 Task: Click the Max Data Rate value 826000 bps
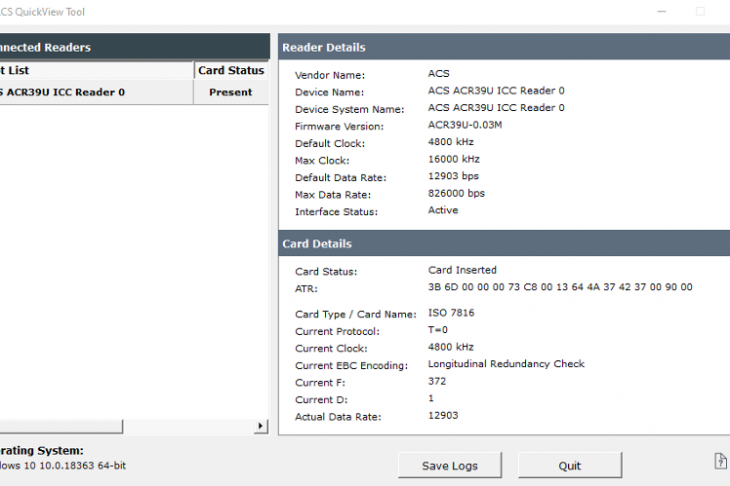(456, 193)
